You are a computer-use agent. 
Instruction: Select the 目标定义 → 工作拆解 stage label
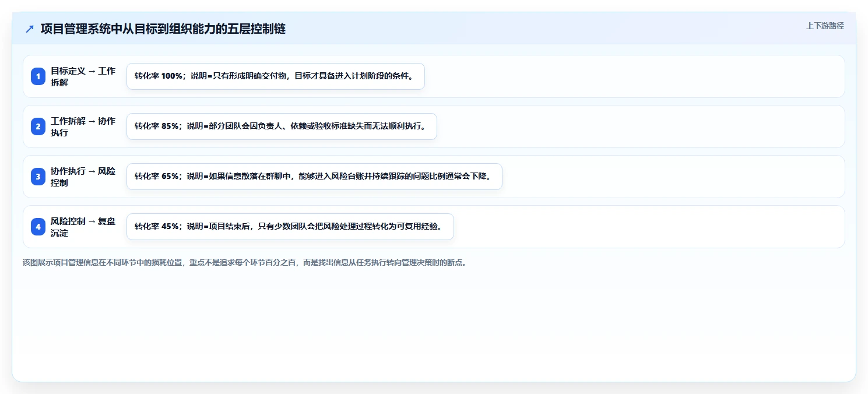[83, 76]
